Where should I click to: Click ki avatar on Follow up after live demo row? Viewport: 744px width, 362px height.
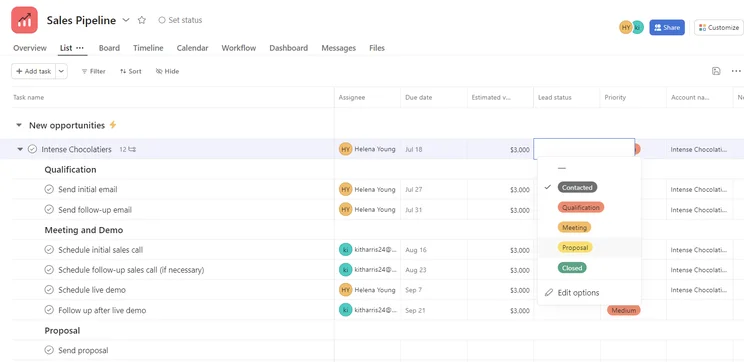(345, 310)
